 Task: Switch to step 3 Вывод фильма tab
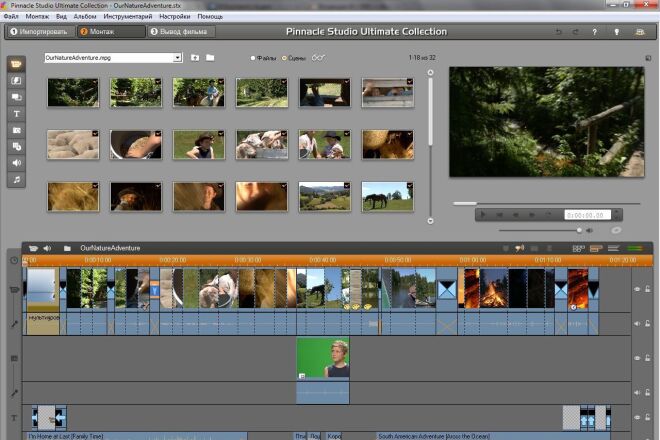click(x=181, y=32)
